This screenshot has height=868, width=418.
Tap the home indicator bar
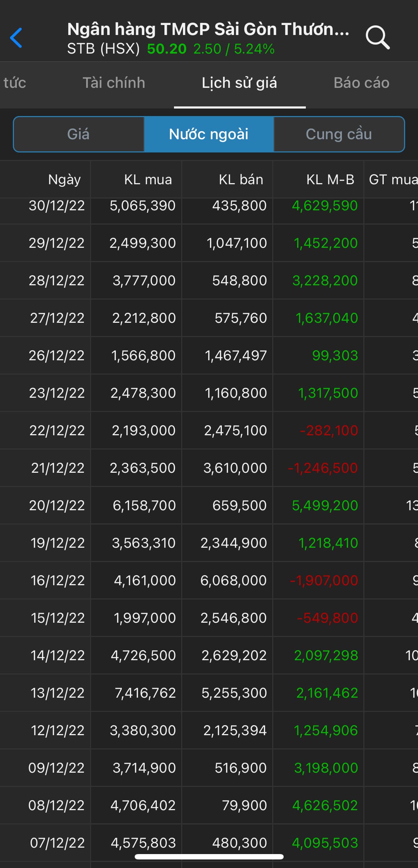tap(209, 857)
